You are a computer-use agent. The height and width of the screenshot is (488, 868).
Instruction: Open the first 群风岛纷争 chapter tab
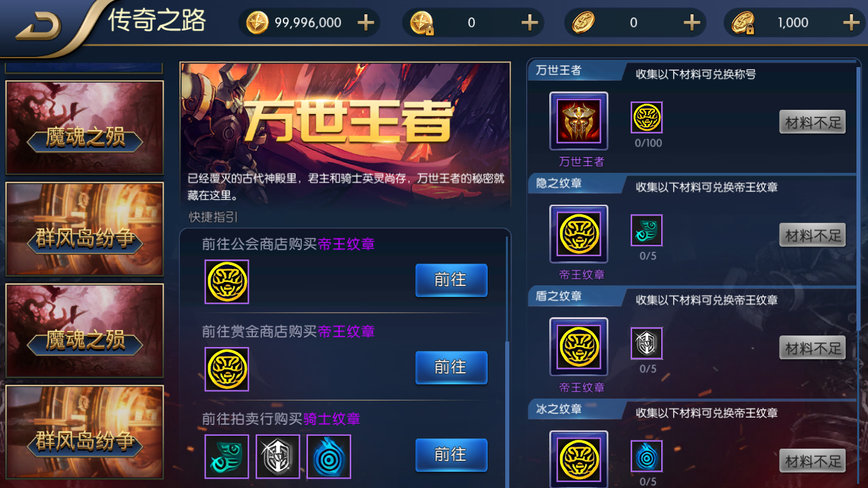tap(85, 229)
